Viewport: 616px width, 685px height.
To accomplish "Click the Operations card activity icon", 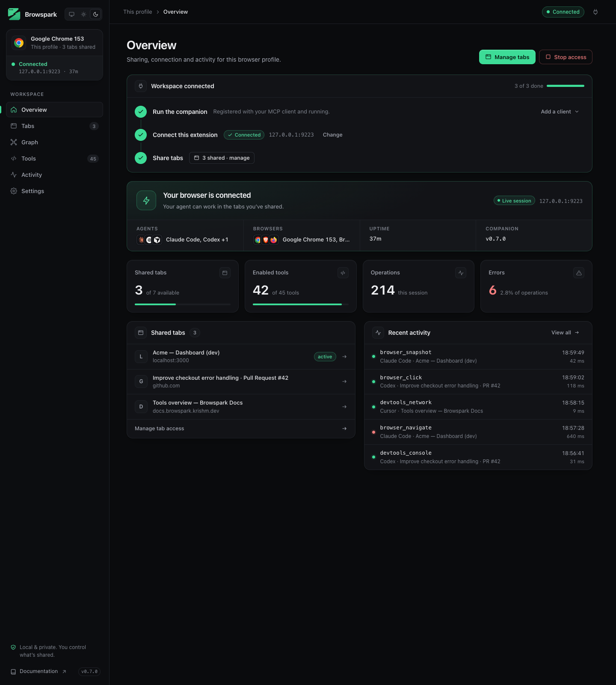I will tap(461, 273).
